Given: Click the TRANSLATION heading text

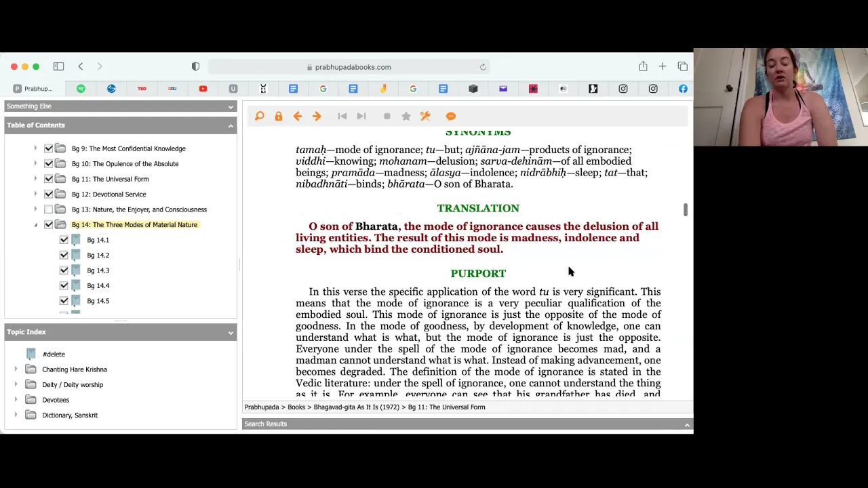Looking at the screenshot, I should (478, 209).
